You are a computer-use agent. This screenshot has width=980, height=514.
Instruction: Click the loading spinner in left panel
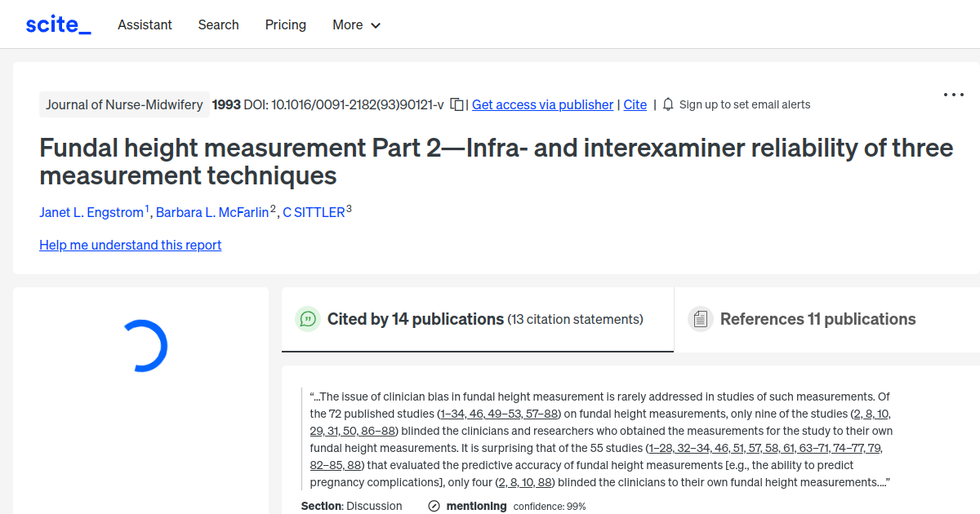[144, 345]
